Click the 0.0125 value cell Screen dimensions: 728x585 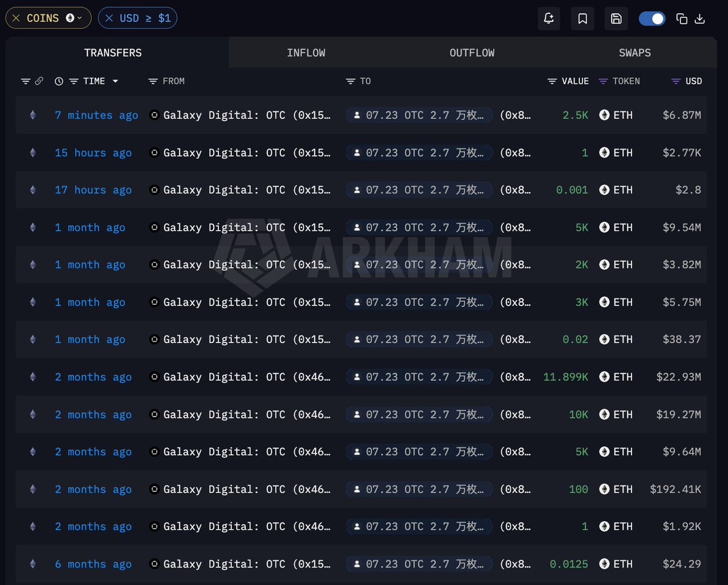click(569, 564)
